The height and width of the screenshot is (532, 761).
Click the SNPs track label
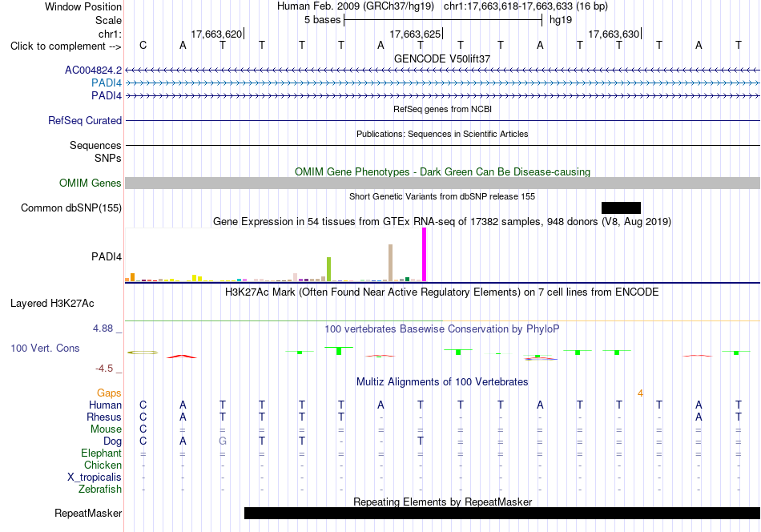108,159
